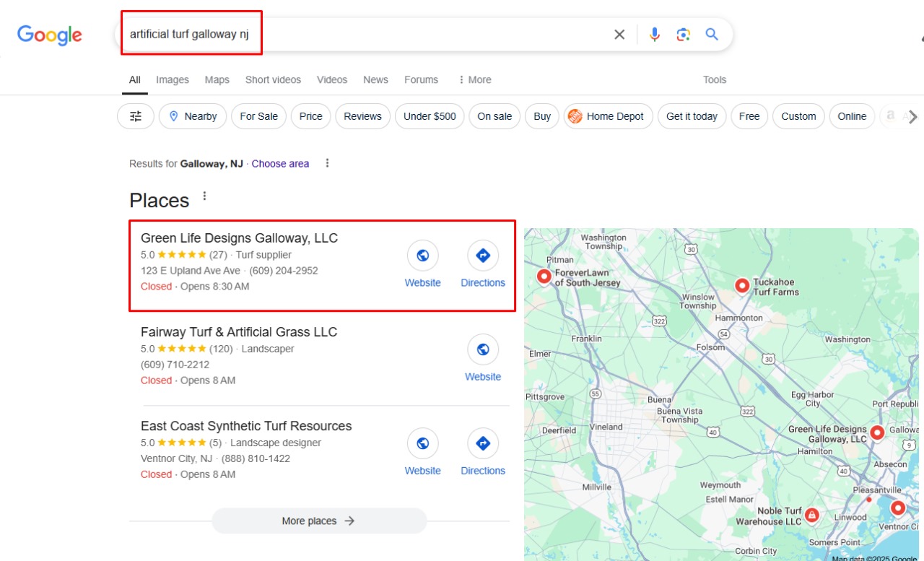This screenshot has height=561, width=924.
Task: Open Google Lens image search
Action: (x=684, y=35)
